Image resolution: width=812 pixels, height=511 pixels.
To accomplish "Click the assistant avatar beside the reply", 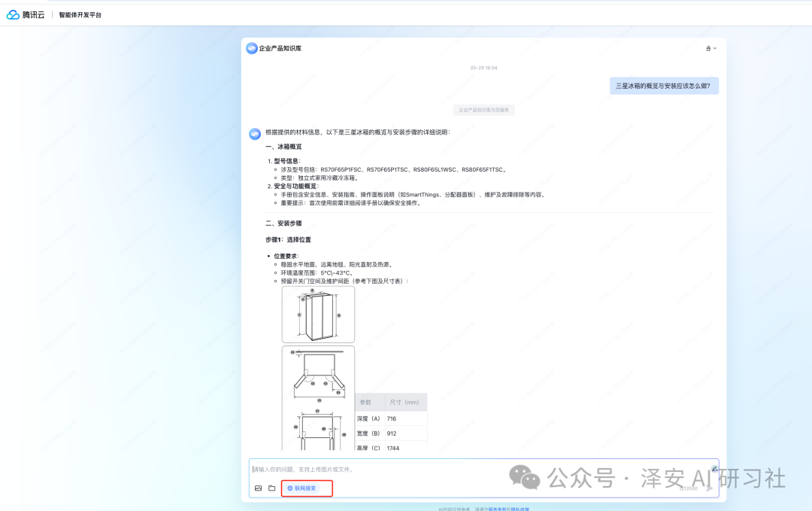I will point(255,134).
